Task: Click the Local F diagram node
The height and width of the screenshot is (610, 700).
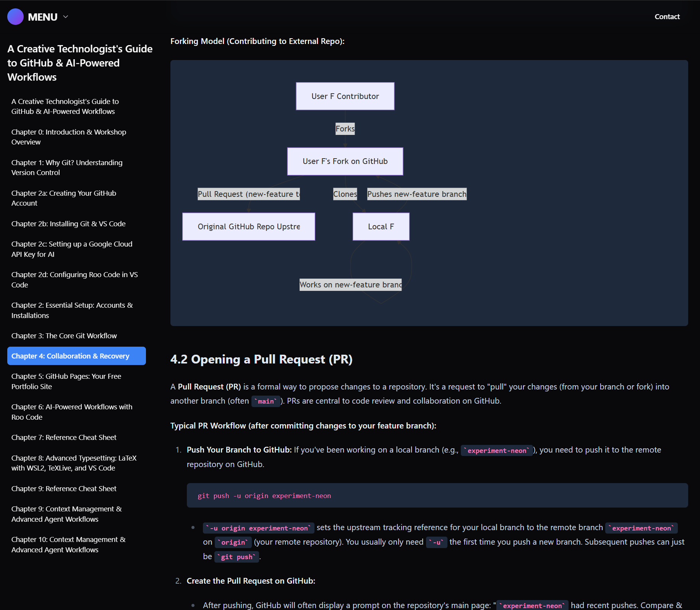Action: click(381, 227)
